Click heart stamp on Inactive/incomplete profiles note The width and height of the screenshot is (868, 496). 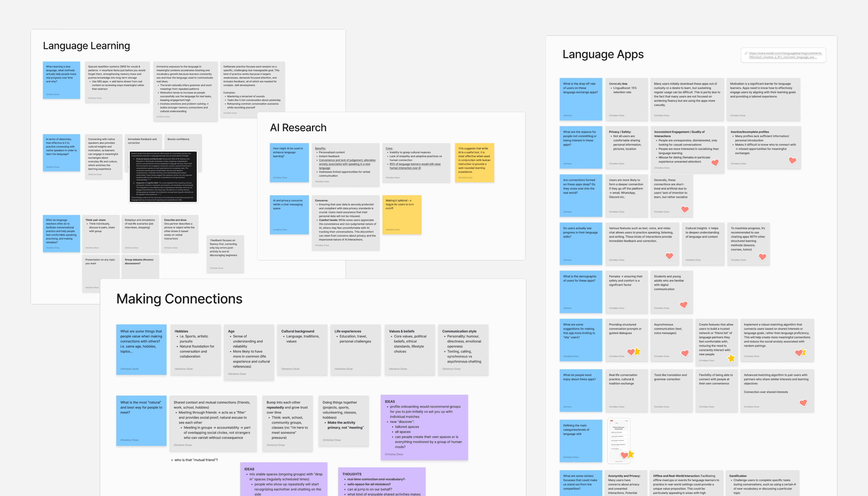coord(792,161)
